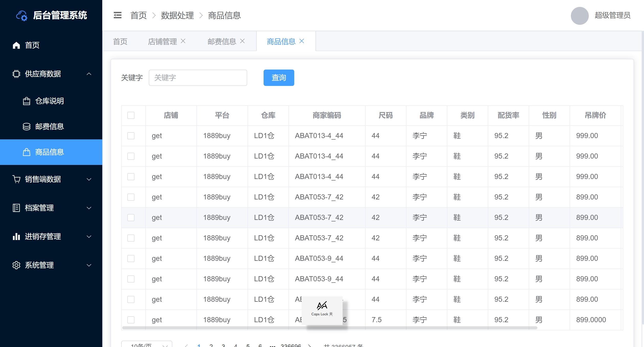644x347 pixels.
Task: Click the cloud-gear system logo icon
Action: (22, 16)
